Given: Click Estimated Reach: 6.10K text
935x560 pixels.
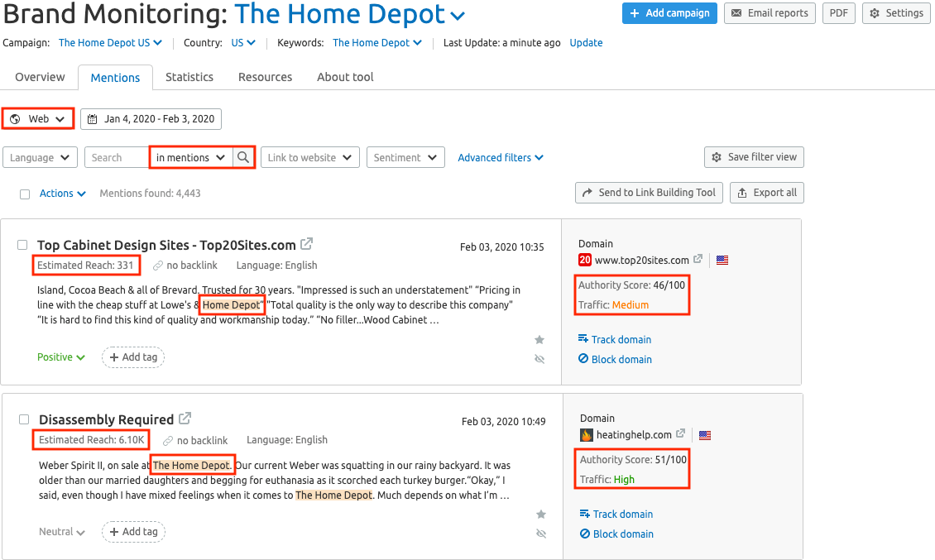Looking at the screenshot, I should [x=91, y=439].
